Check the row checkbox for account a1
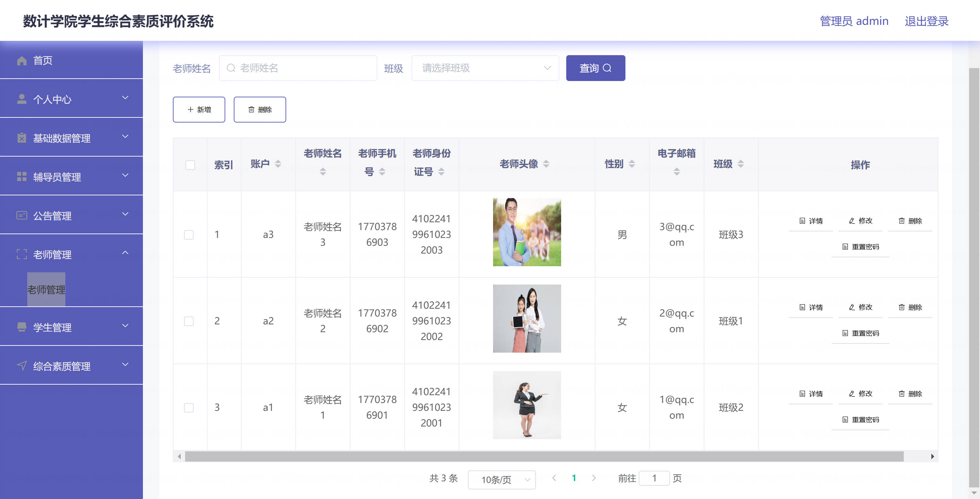The height and width of the screenshot is (499, 980). [x=189, y=408]
